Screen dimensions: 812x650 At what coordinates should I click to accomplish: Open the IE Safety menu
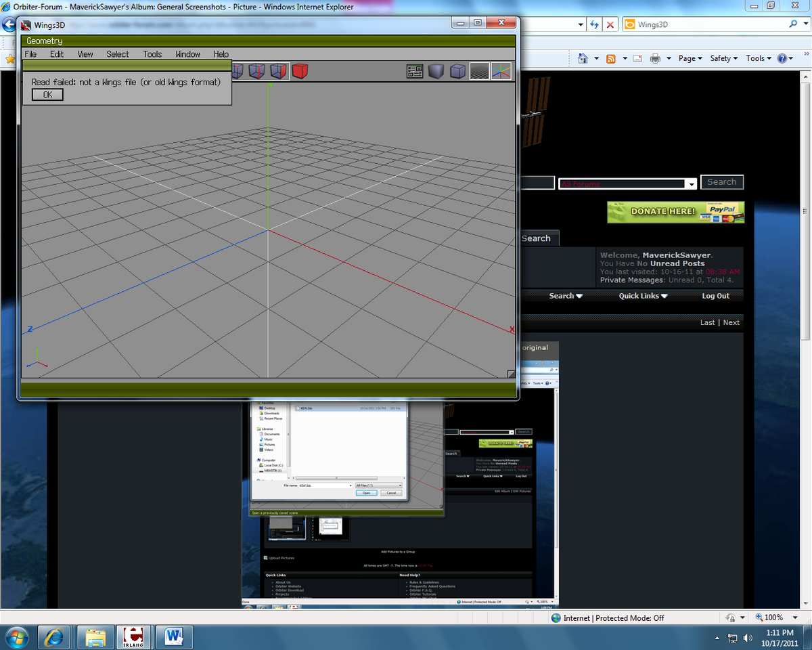(x=724, y=58)
